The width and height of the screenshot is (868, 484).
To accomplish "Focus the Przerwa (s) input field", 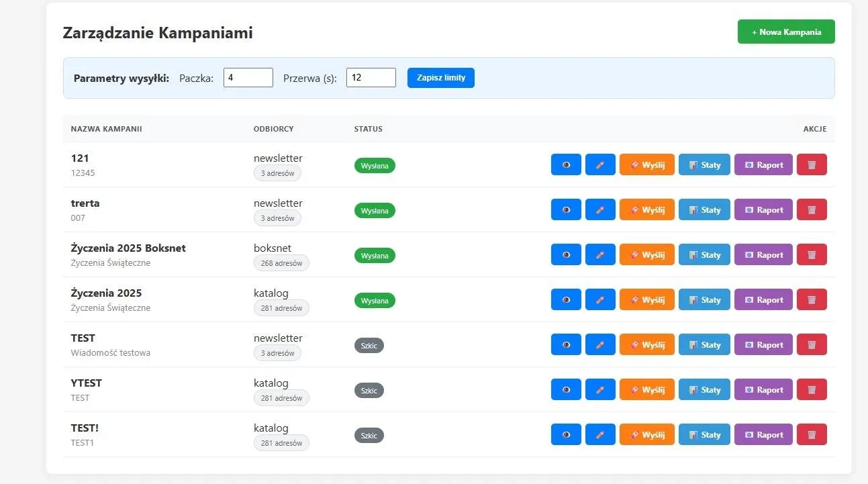I will click(371, 78).
